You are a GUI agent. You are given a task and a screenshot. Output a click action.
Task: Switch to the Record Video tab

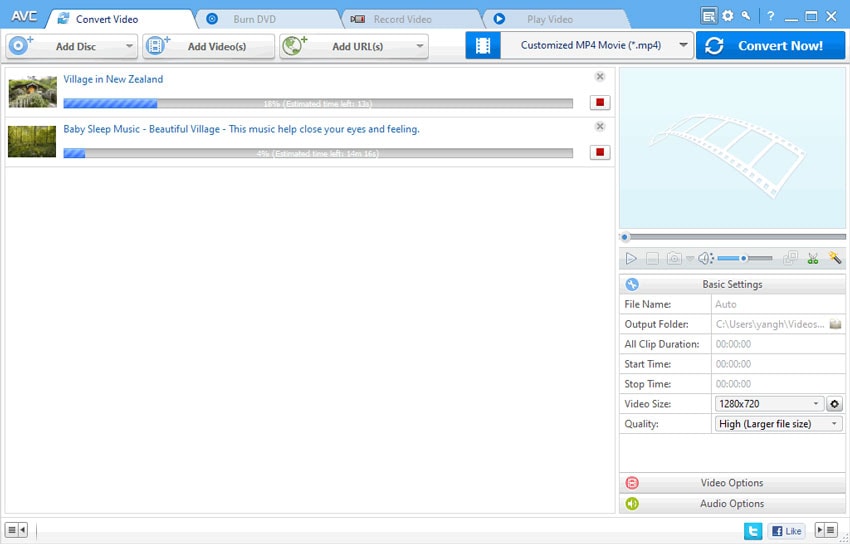click(x=402, y=19)
